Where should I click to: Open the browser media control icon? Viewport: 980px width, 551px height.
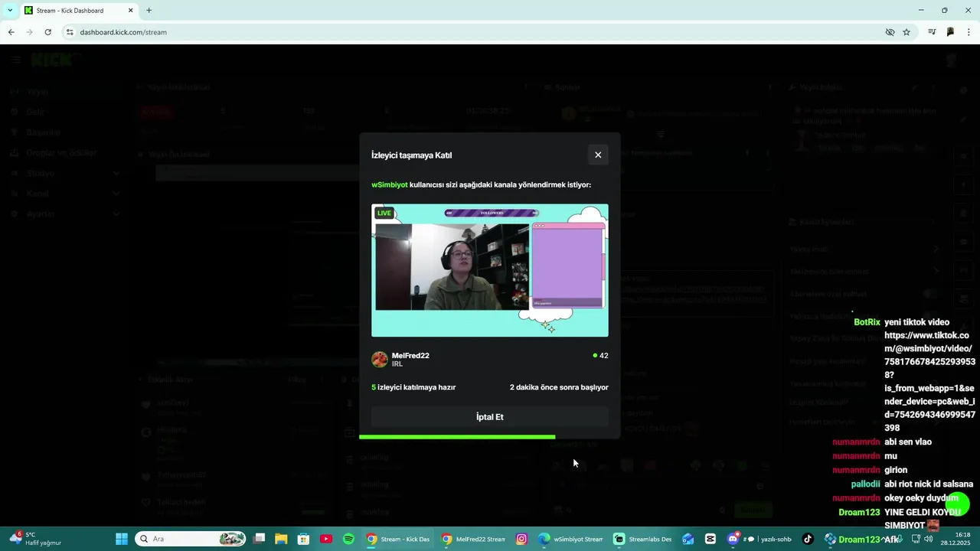click(x=932, y=32)
